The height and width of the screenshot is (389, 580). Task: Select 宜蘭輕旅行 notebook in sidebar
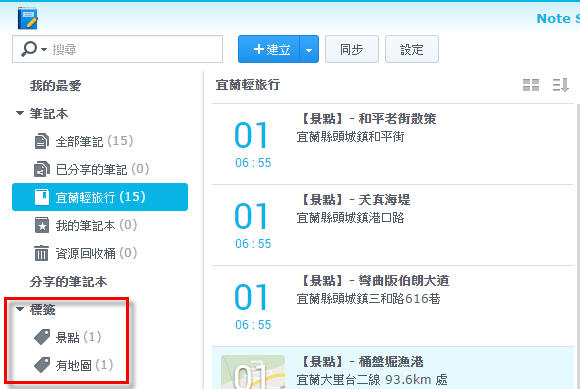[x=100, y=197]
